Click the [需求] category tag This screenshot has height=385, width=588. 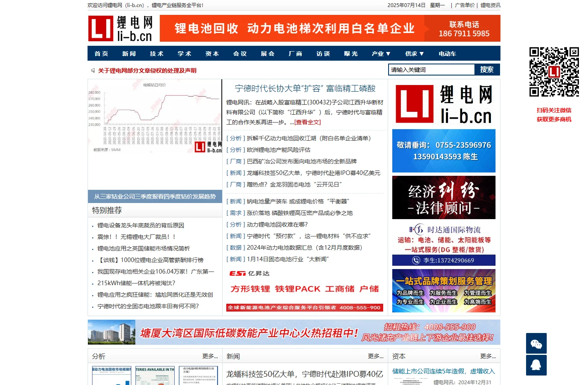(x=236, y=213)
